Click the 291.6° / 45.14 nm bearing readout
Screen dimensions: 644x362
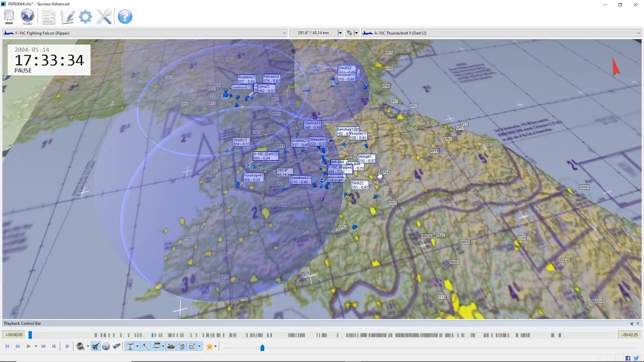tap(313, 33)
